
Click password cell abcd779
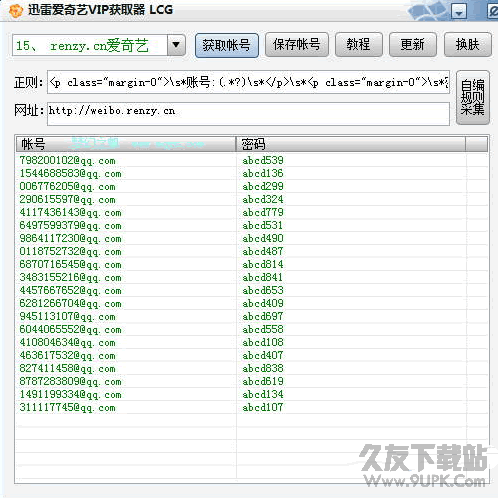click(263, 212)
